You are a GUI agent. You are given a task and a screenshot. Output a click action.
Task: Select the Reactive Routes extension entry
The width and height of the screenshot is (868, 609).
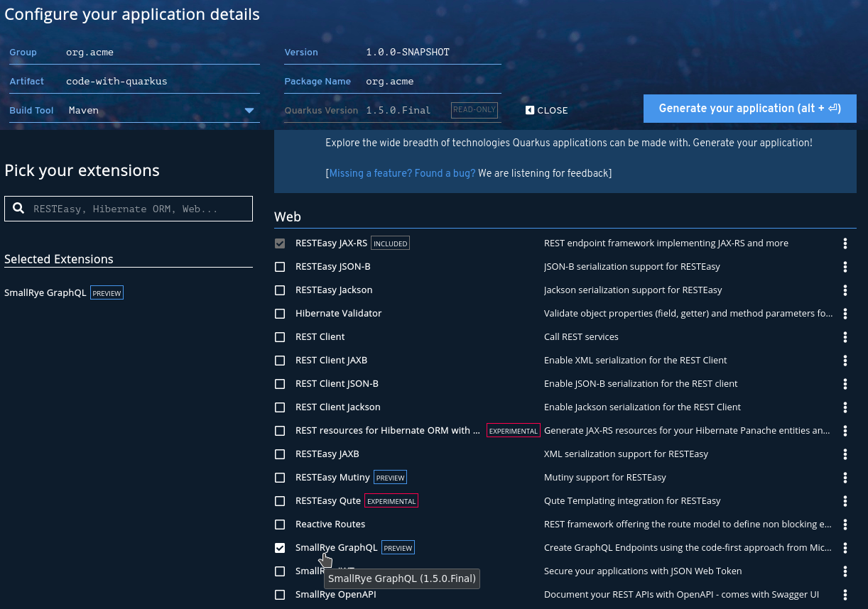(x=330, y=525)
